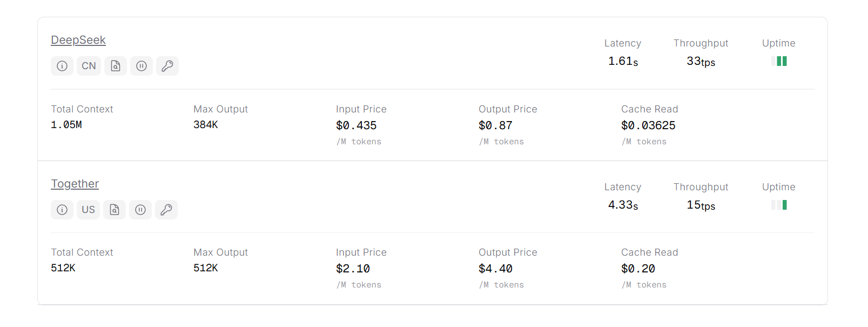Click Together's $4.40 output price
Screen dimensions: 868x327
point(495,269)
